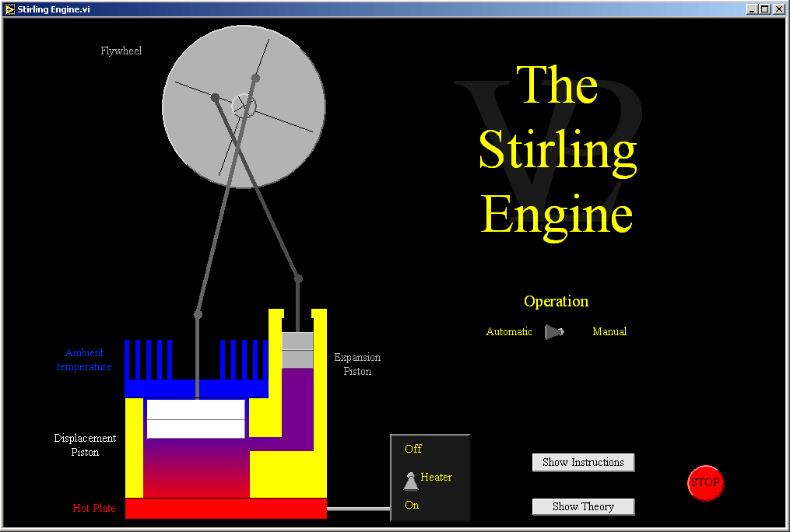Click the heater's Off label
The image size is (790, 532).
coord(413,449)
